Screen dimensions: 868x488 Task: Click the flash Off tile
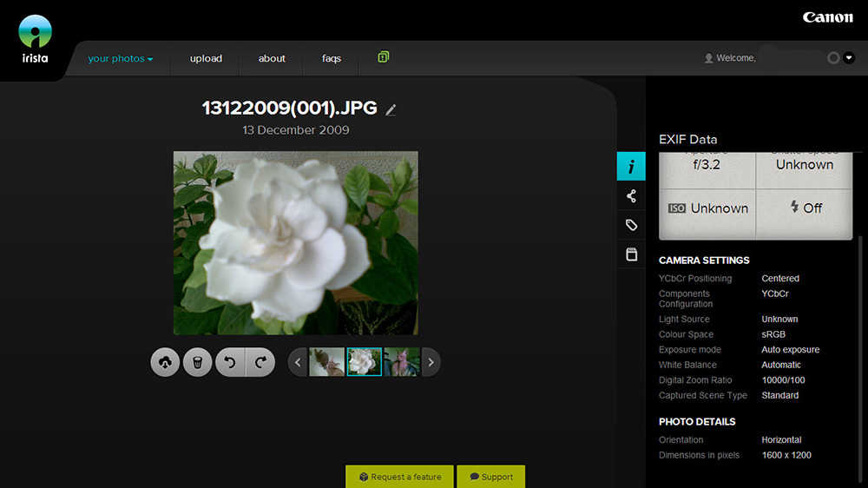[805, 214]
